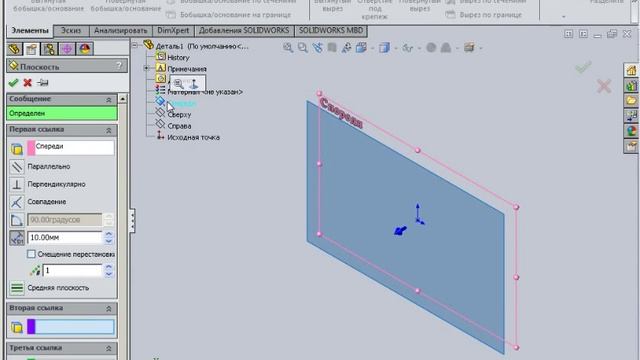Image resolution: width=640 pixels, height=360 pixels.
Task: Select the Материал <не указан> tree item
Action: [x=205, y=92]
